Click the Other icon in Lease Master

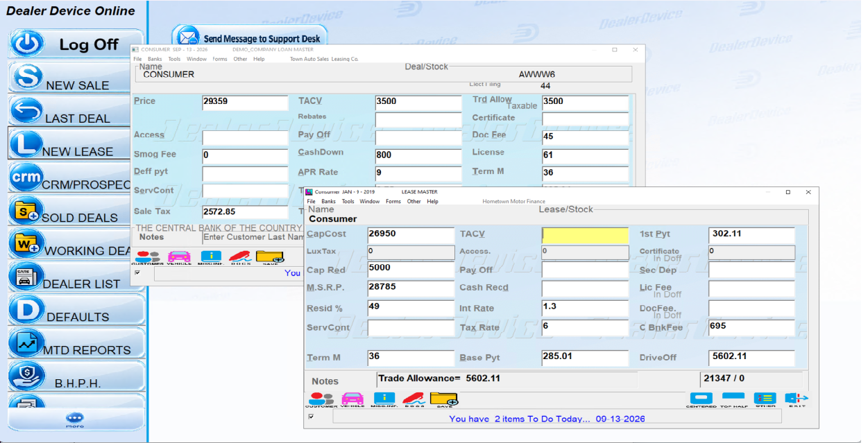click(x=765, y=400)
